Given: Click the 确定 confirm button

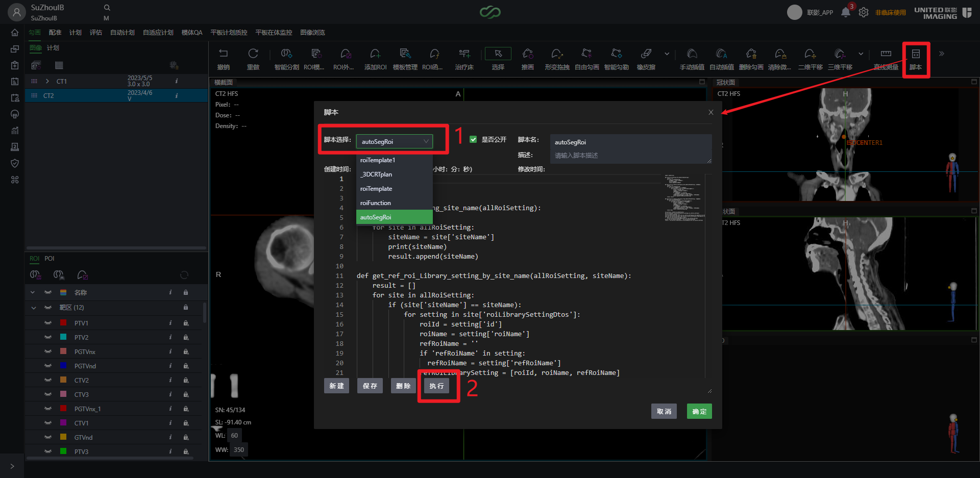Looking at the screenshot, I should coord(699,411).
